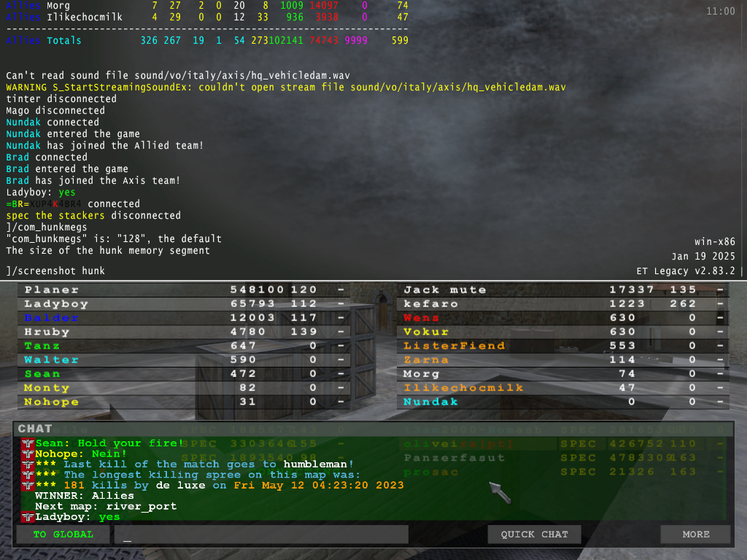This screenshot has height=560, width=747.
Task: Select player Wens in the scoreboard
Action: 562,318
